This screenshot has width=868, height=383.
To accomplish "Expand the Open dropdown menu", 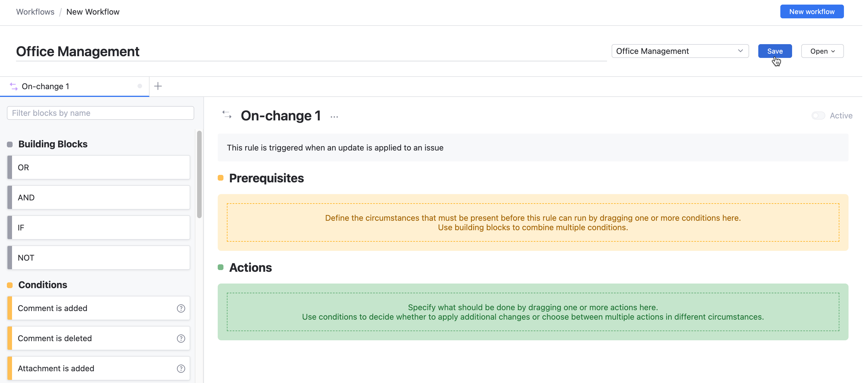I will tap(822, 51).
